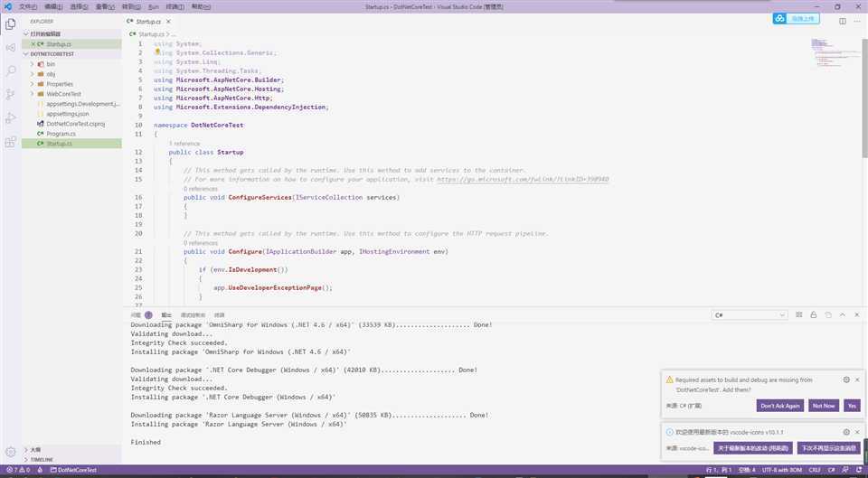
Task: Click the Don't Ask Again button
Action: 780,406
